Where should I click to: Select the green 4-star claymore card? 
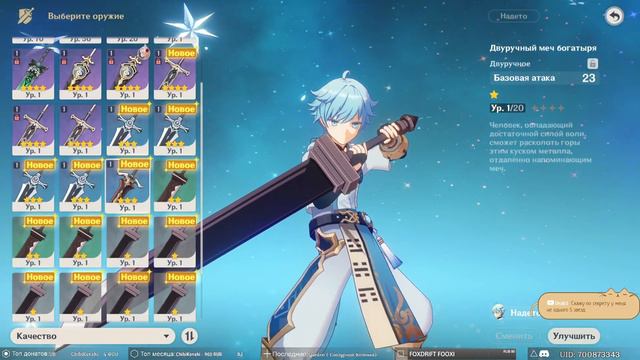[x=33, y=74]
